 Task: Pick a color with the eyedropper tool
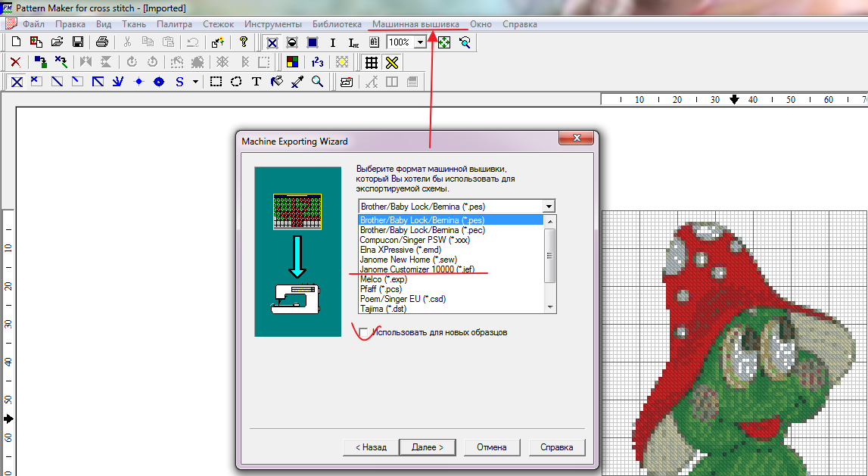click(x=297, y=82)
